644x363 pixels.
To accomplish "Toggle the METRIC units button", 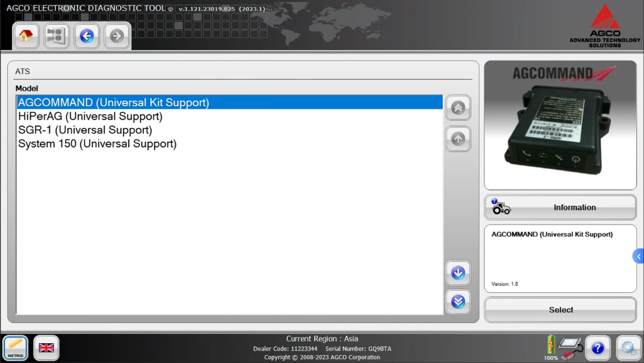I will 16,348.
